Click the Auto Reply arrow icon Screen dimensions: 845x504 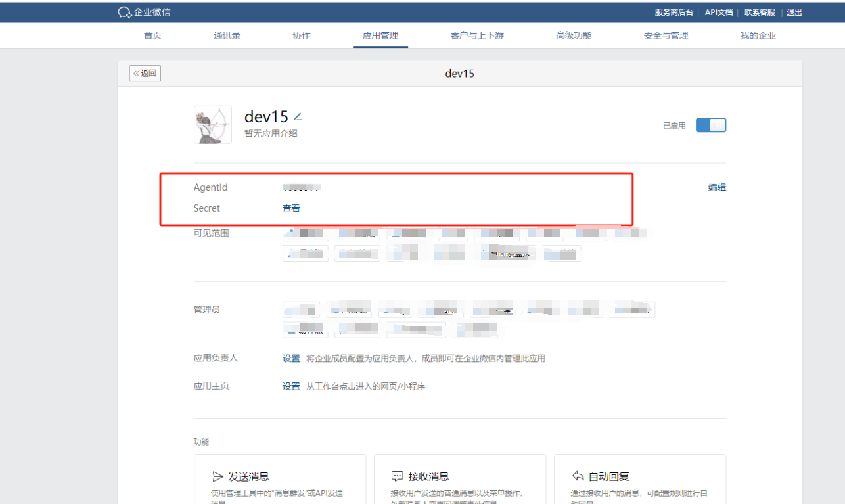(x=578, y=476)
